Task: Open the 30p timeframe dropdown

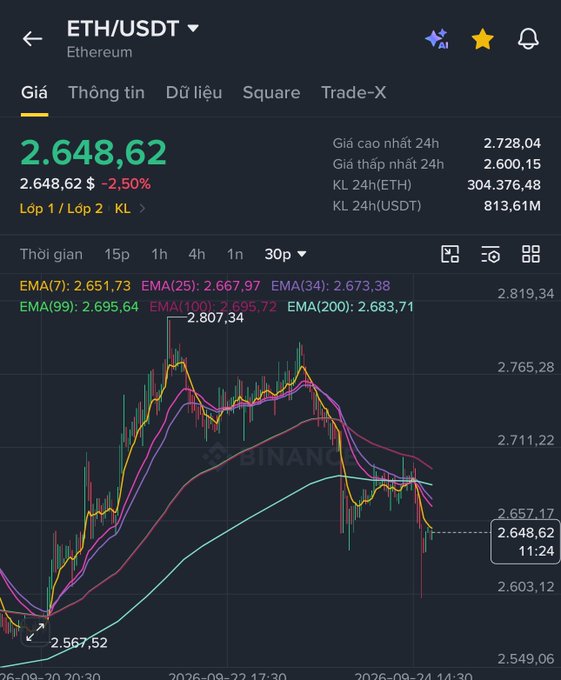Action: 285,254
